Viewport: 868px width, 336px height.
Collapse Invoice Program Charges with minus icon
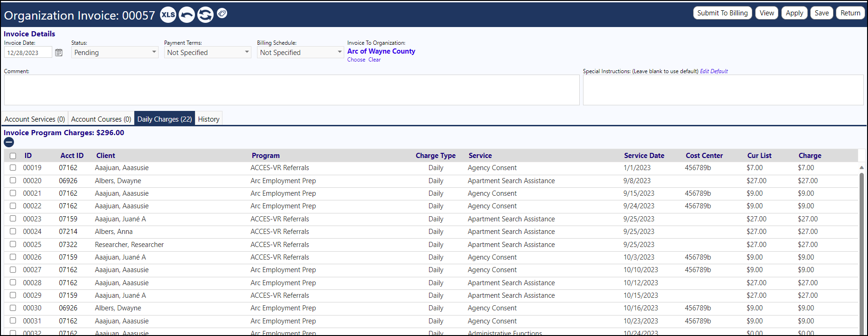click(x=9, y=143)
